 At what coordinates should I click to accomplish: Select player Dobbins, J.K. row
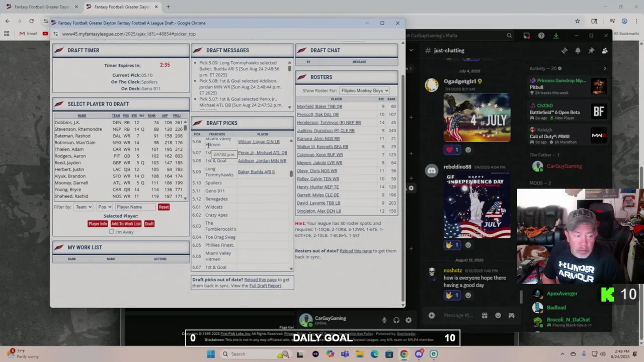tap(119, 123)
